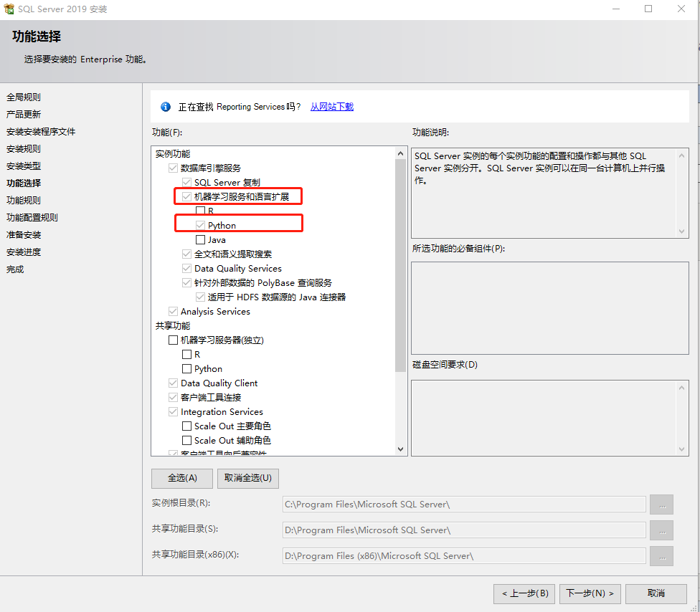Viewport: 700px width, 612px height.
Task: Toggle Python under 机器学习服务和语言扩展
Action: pos(200,225)
